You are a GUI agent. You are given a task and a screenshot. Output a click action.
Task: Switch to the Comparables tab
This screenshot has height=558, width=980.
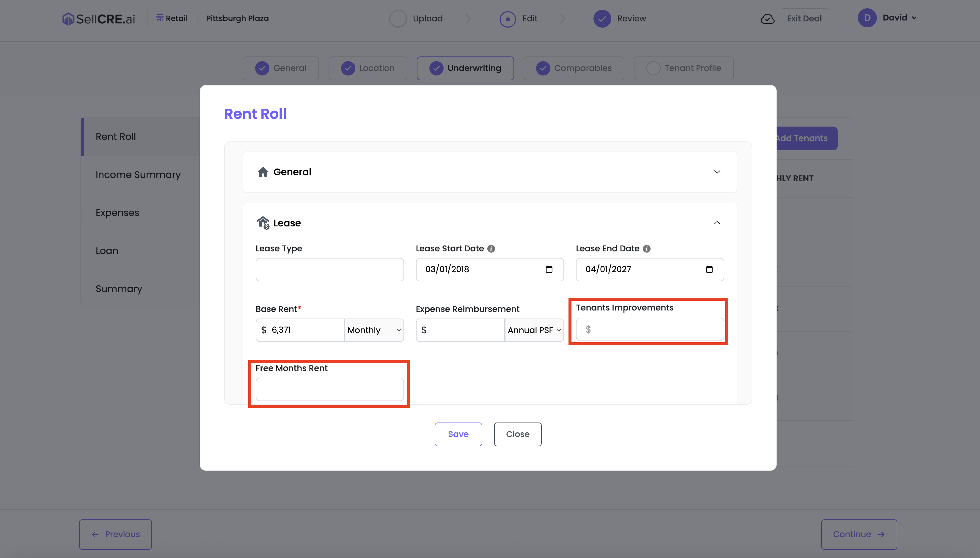coord(574,68)
